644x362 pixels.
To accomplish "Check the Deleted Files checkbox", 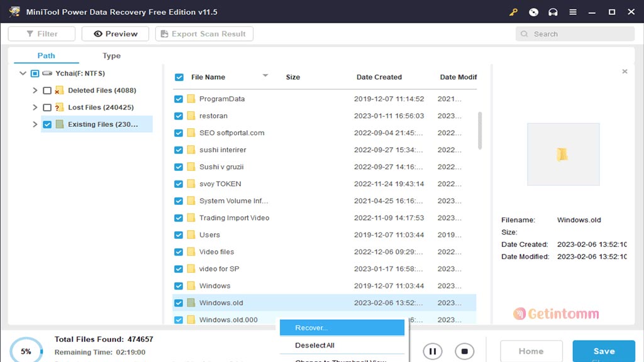I will (47, 90).
